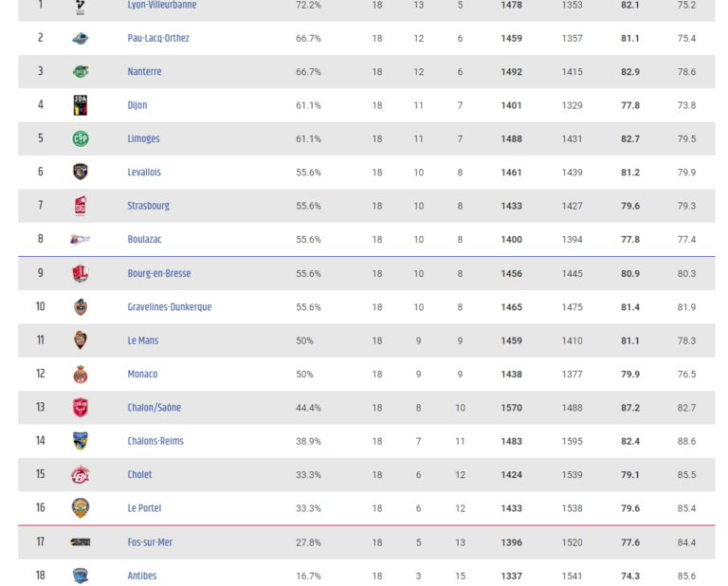Select the Fos-sur-Mer team logo

[x=81, y=541]
